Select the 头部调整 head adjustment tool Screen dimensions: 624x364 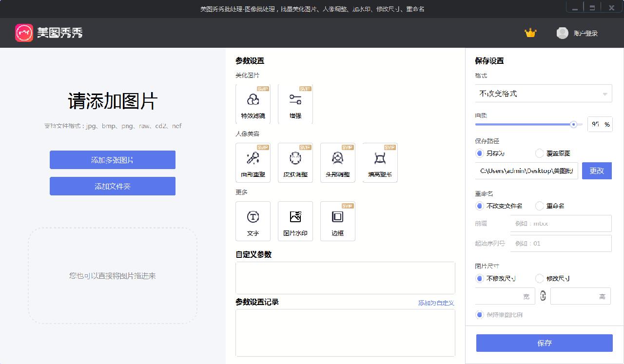tap(338, 162)
